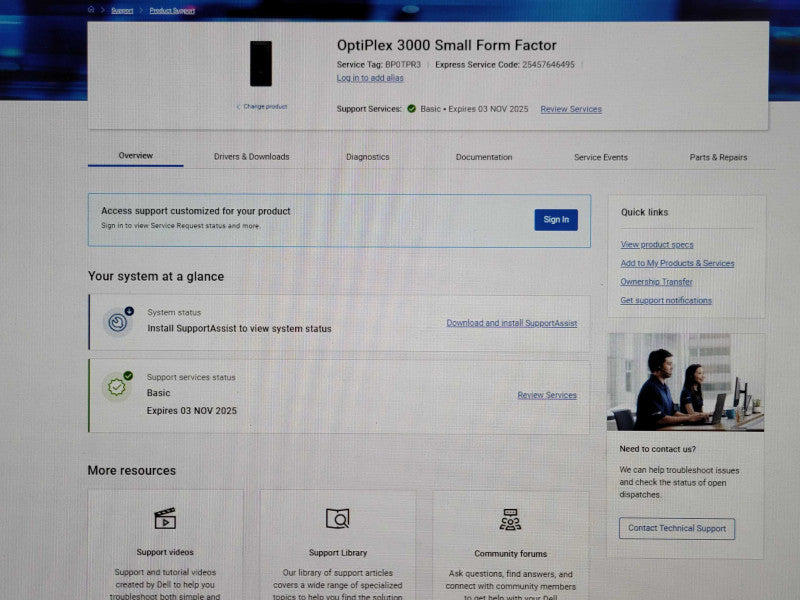Click the Quick links heading
Screen dimensions: 800x600
[x=644, y=212]
